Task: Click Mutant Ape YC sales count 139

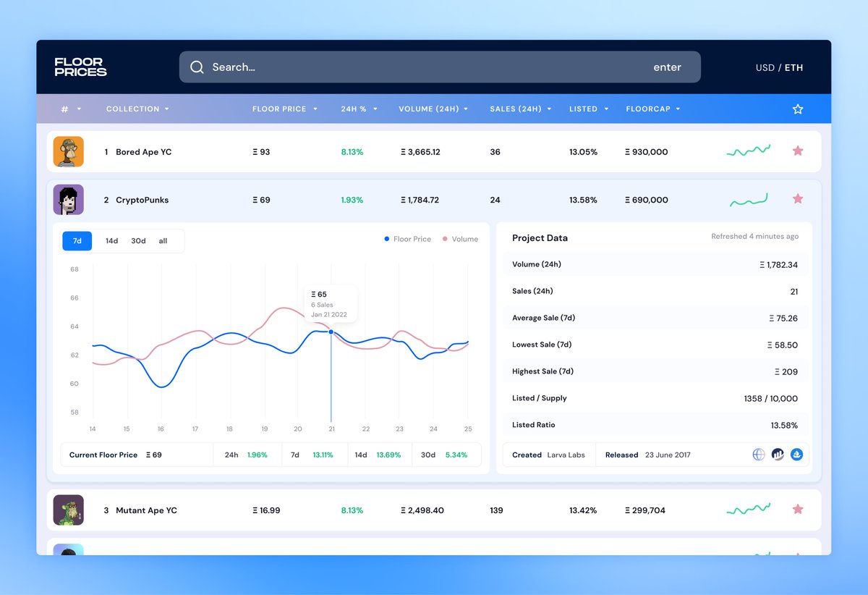Action: [x=496, y=510]
